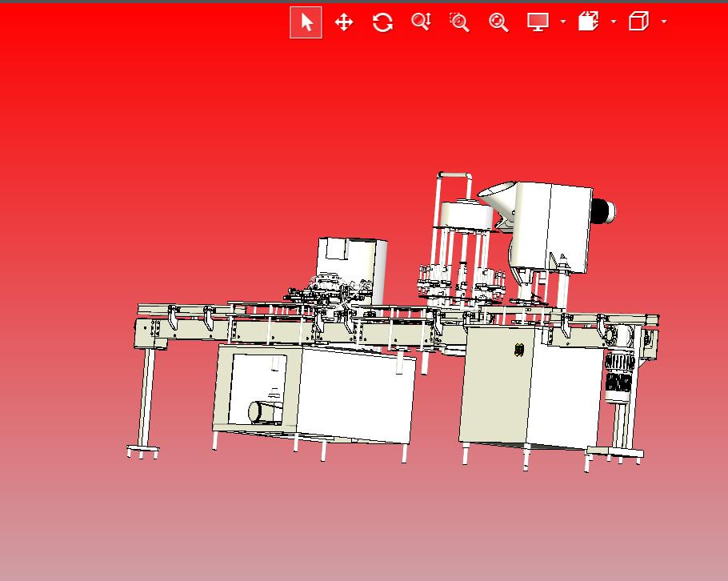Activate the Select arrow tool
Viewport: 728px width, 581px height.
tap(306, 22)
